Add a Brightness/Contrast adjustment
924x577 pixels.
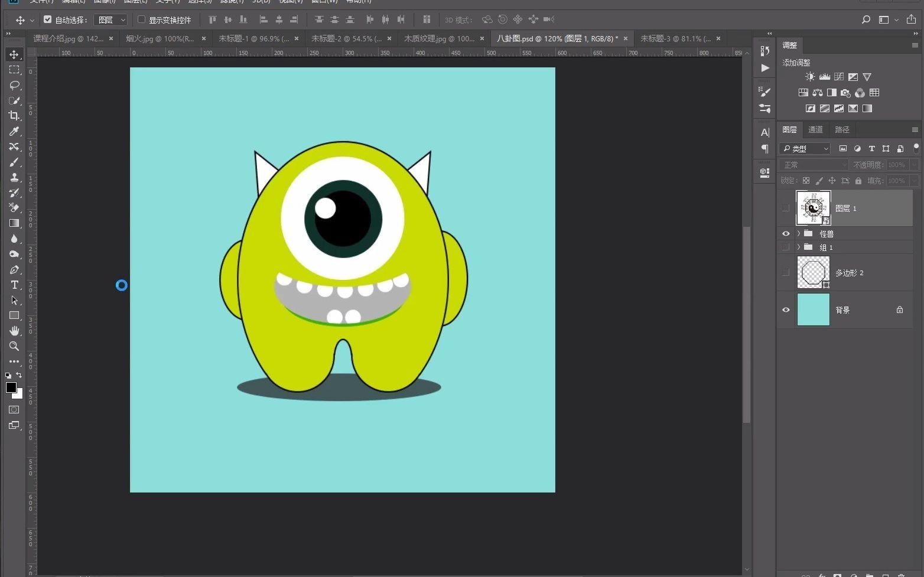click(x=810, y=77)
